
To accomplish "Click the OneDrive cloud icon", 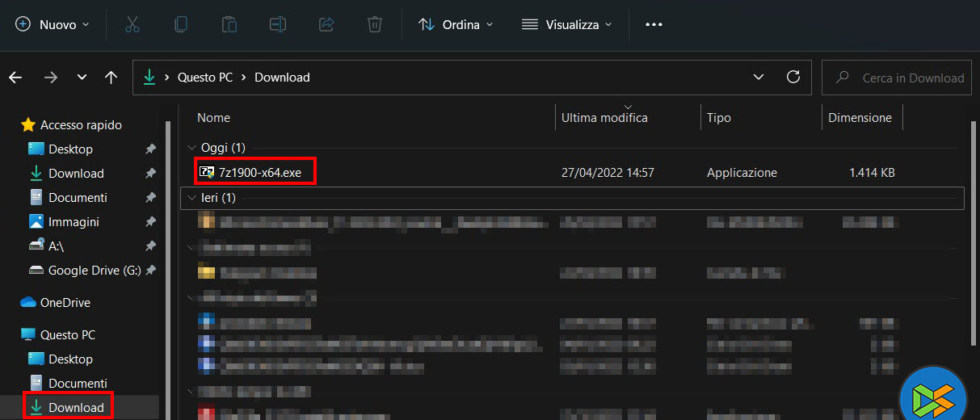I will 28,303.
